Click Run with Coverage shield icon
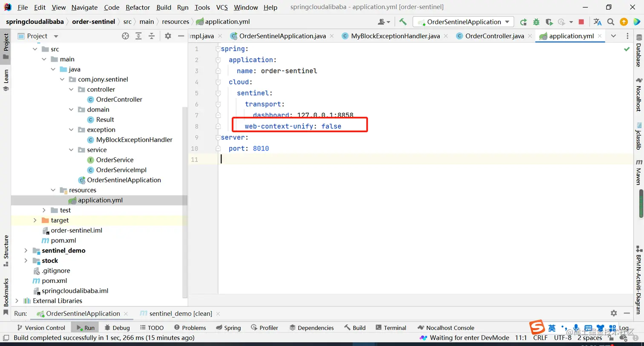Screen dimensions: 644x346 (x=549, y=22)
